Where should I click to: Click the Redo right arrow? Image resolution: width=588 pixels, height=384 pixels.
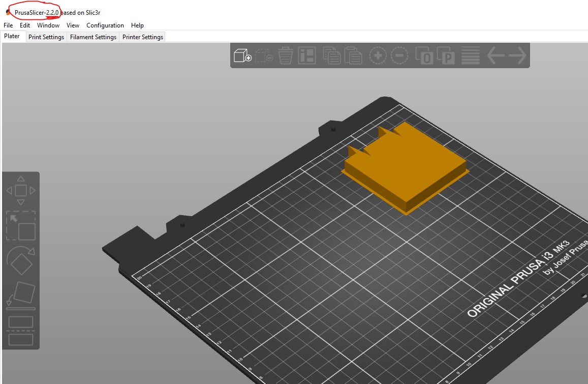pos(517,55)
